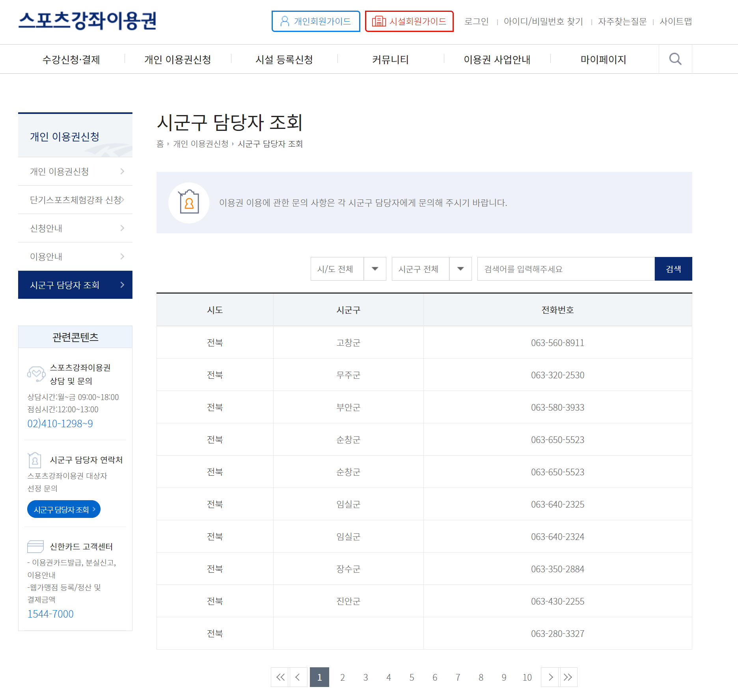Viewport: 738px width, 700px height.
Task: Expand the 이용안내 sidebar item
Action: pos(75,256)
